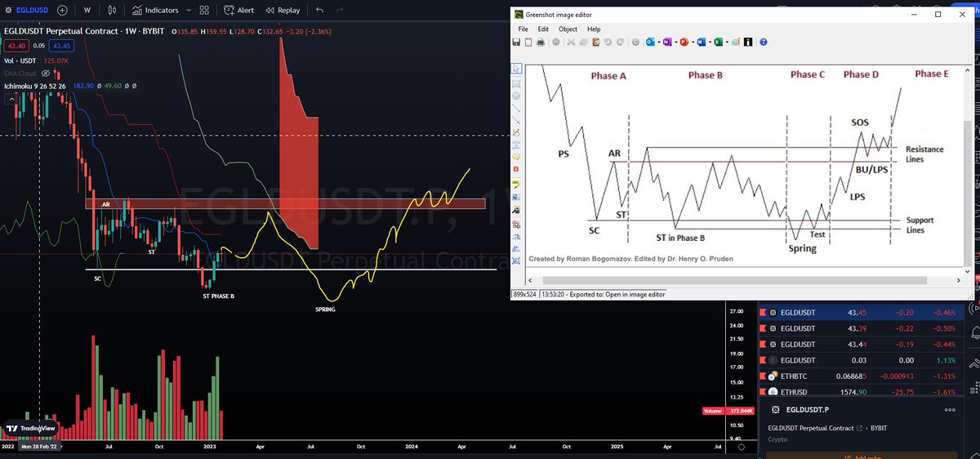Expand the Excel export dropdown arrow
The width and height of the screenshot is (980, 459).
[727, 42]
